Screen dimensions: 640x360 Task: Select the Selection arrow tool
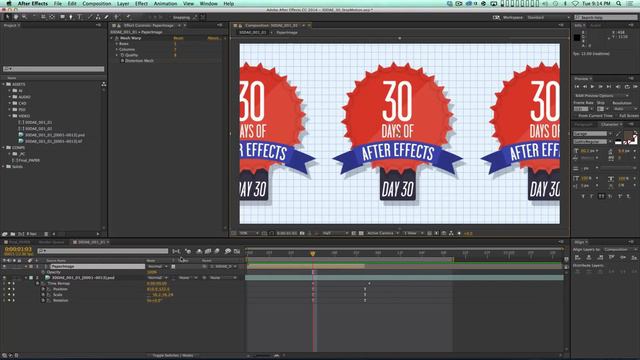pos(7,17)
